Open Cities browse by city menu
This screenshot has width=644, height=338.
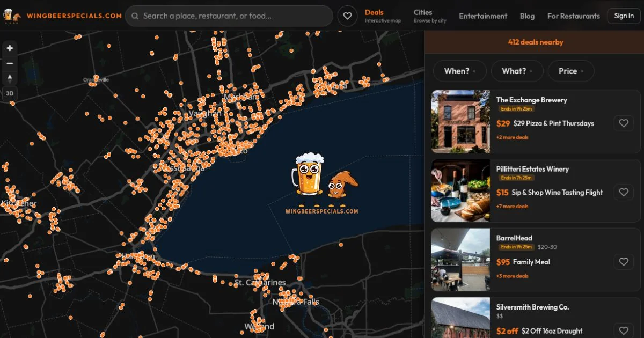pos(429,16)
